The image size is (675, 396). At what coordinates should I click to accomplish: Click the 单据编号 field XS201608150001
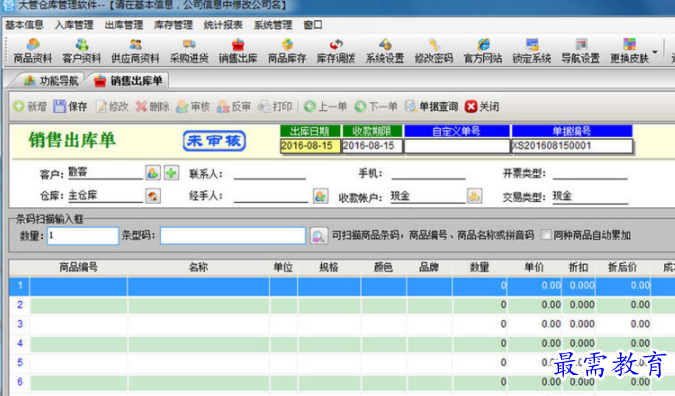point(572,146)
